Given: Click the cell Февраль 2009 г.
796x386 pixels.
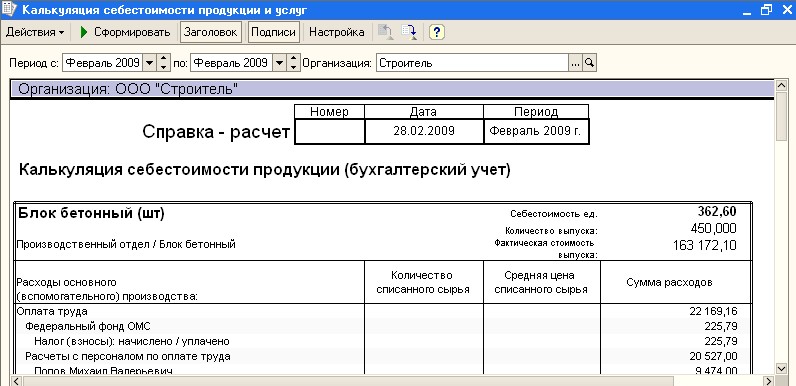Looking at the screenshot, I should tap(536, 131).
